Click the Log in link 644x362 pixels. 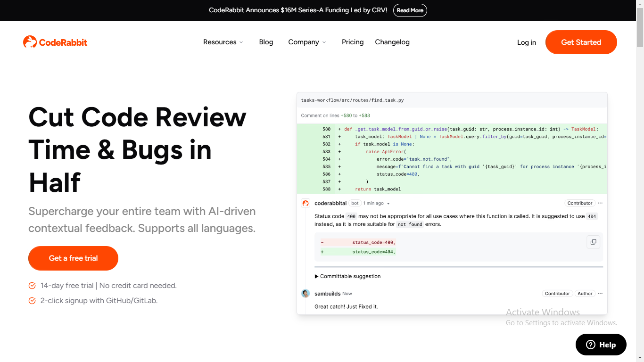point(526,42)
